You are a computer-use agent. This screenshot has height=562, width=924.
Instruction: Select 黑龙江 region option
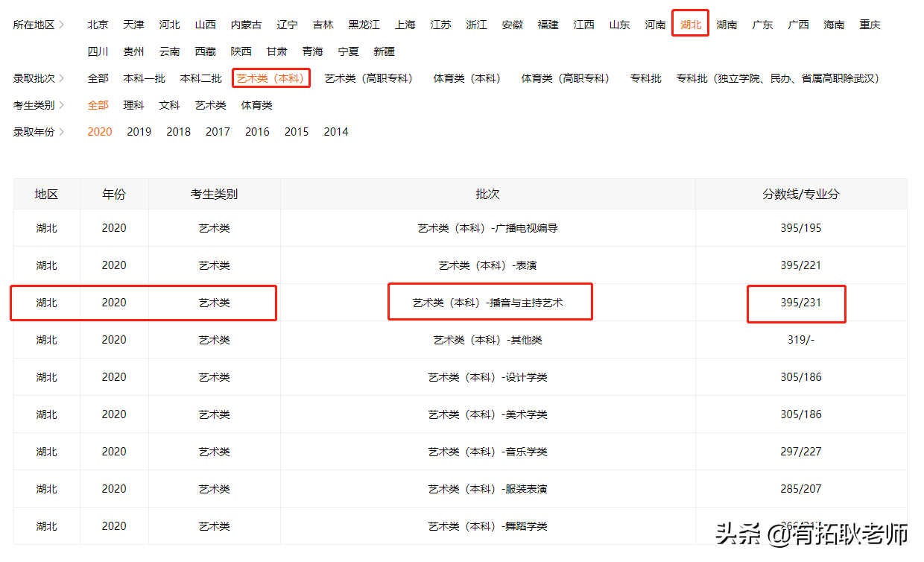364,24
